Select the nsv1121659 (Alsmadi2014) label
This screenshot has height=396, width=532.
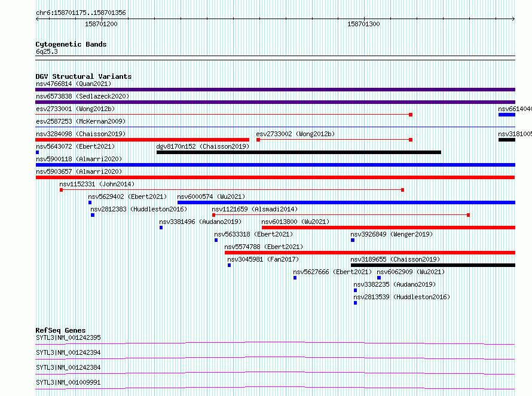click(255, 209)
